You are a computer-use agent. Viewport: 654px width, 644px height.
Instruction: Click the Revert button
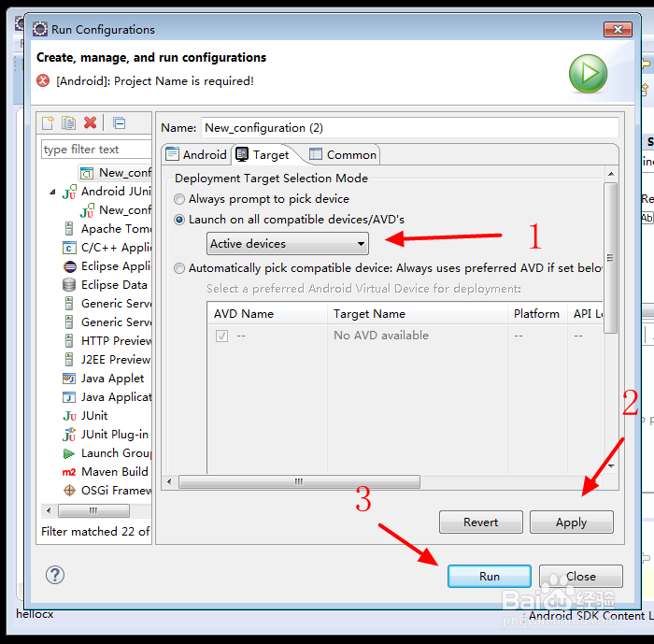480,522
